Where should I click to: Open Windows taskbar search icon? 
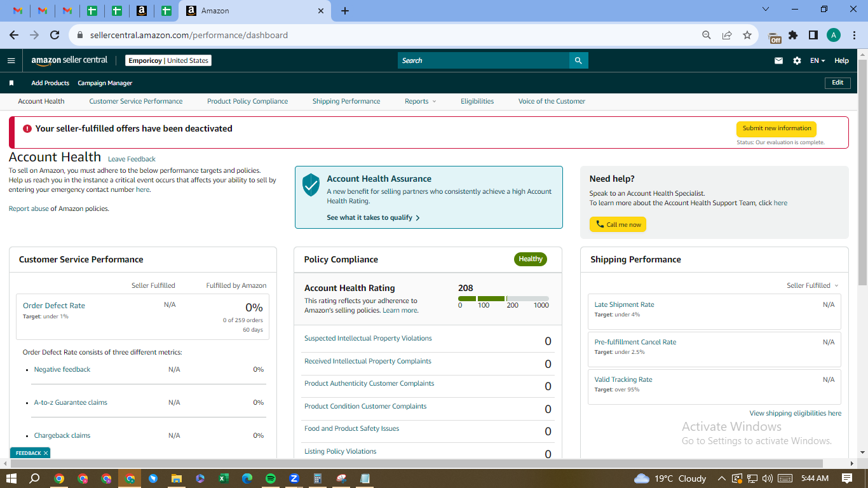[34, 478]
